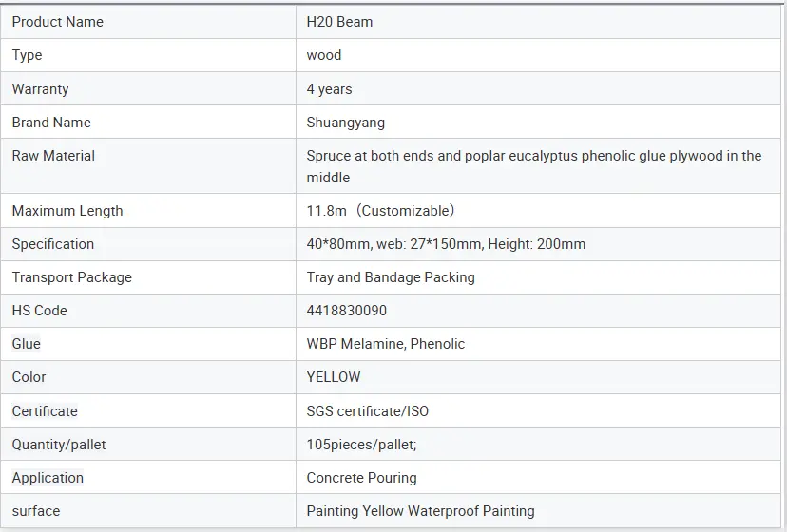The width and height of the screenshot is (787, 532).
Task: Click the 'Product Name' label cell
Action: point(57,22)
